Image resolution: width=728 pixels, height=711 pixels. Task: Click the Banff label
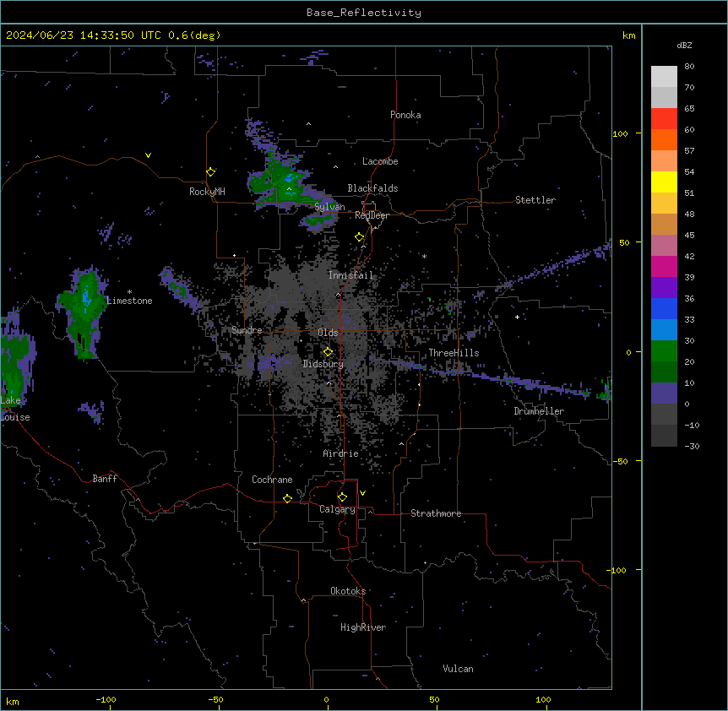[105, 479]
